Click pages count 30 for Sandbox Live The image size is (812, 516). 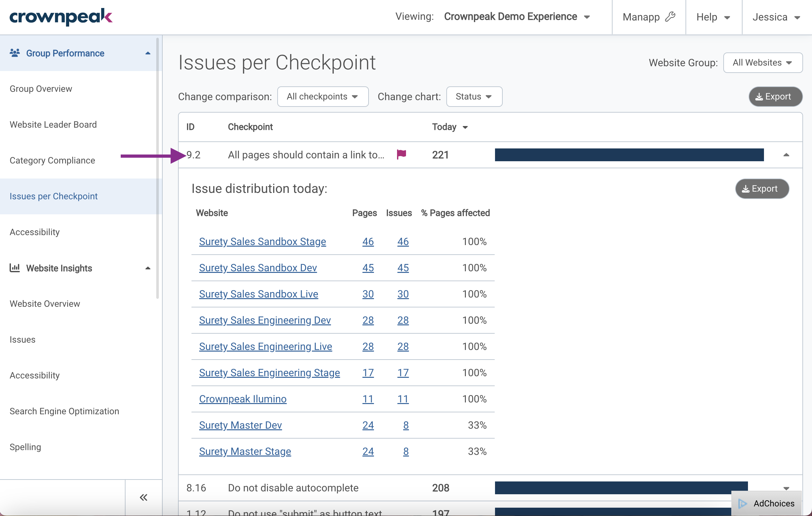click(368, 294)
